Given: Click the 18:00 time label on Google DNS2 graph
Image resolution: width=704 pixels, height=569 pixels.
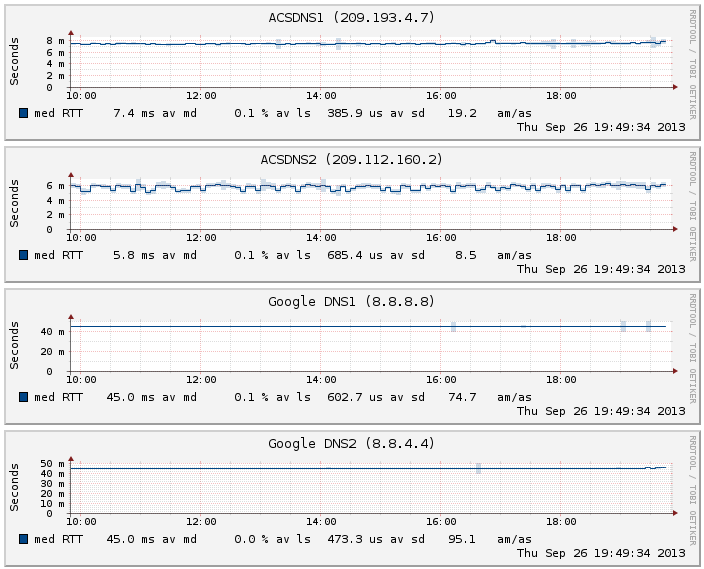Looking at the screenshot, I should 561,522.
